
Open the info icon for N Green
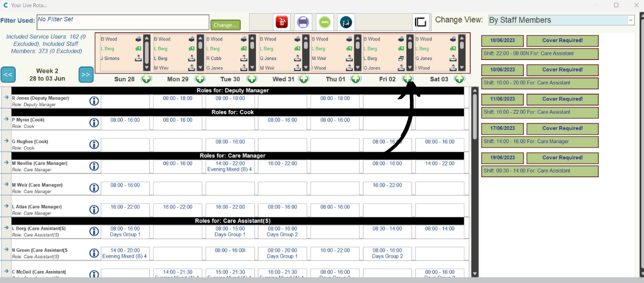[x=94, y=253]
